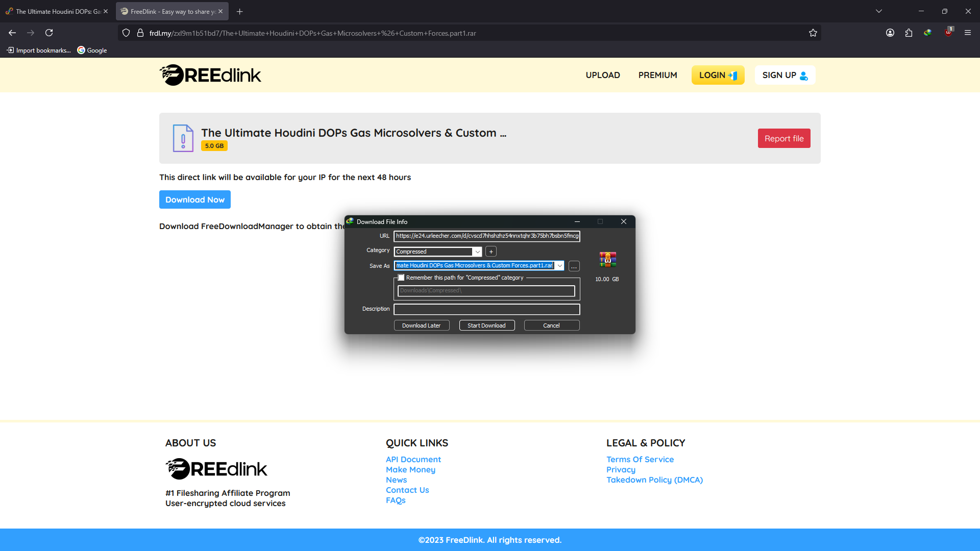Open the API Document link
Screen dimensions: 980x551
click(x=413, y=459)
